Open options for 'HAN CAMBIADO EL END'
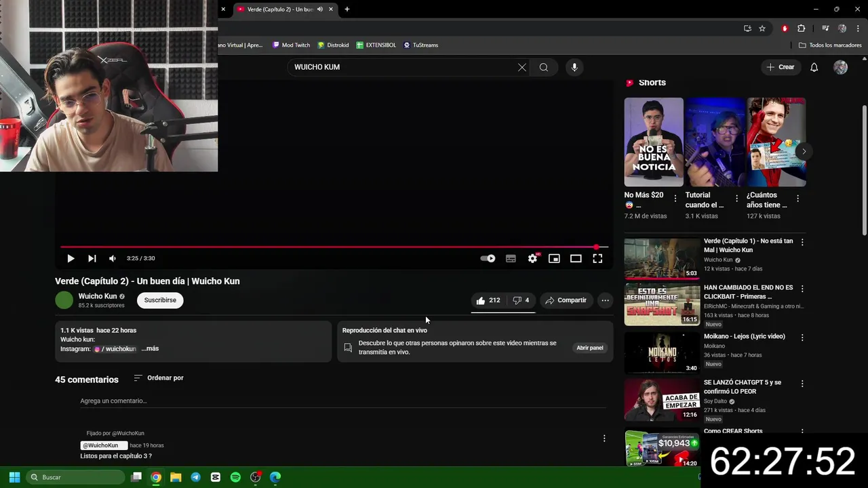Viewport: 868px width, 488px height. [x=802, y=289]
